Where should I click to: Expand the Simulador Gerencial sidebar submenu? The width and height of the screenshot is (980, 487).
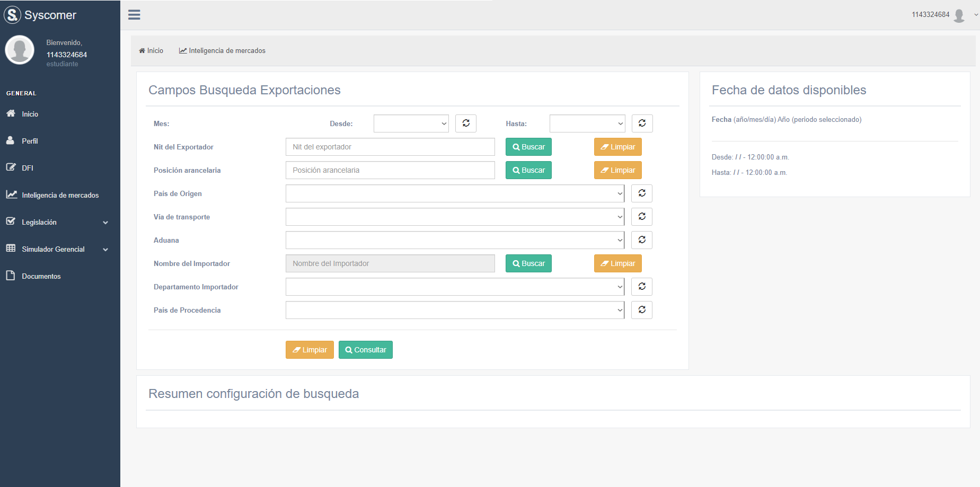coord(57,249)
